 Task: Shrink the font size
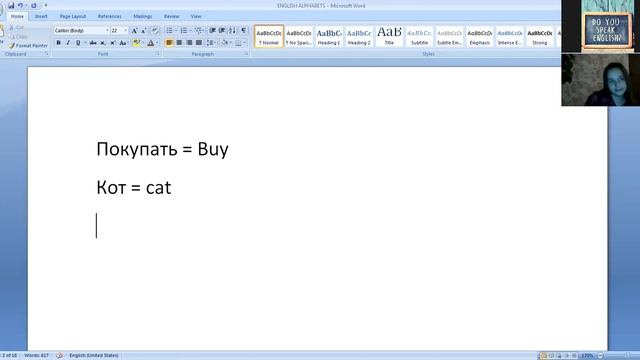click(x=144, y=31)
